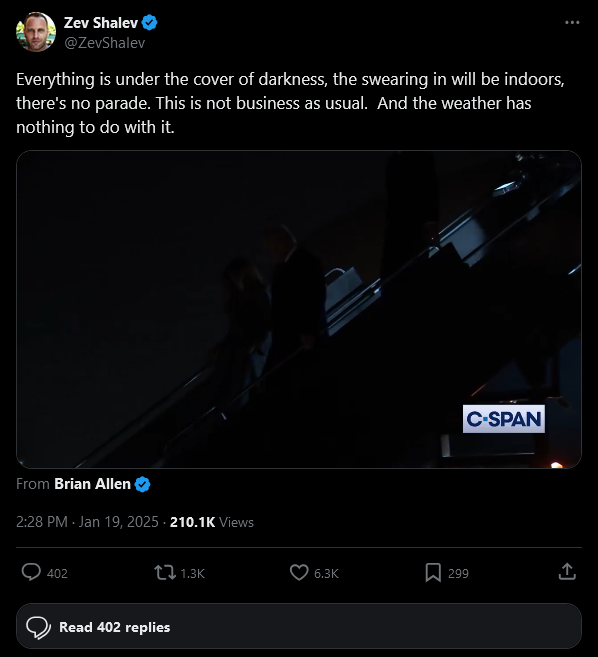View the 210.1K Views count
This screenshot has width=598, height=657.
click(x=212, y=522)
